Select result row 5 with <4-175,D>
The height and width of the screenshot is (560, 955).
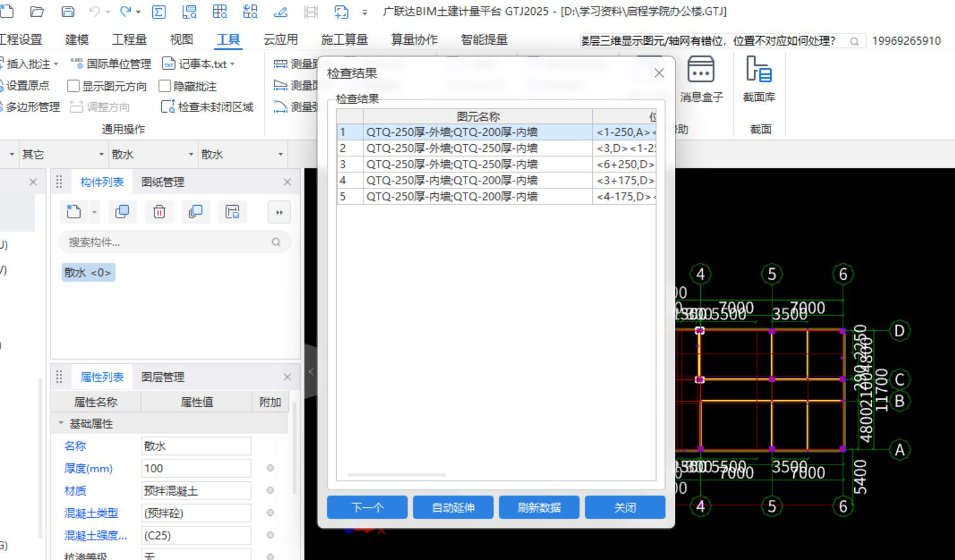click(x=496, y=196)
